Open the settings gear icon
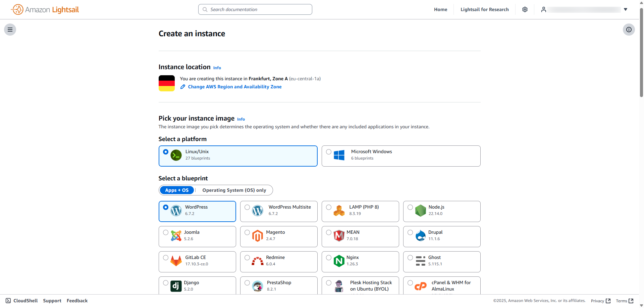The width and height of the screenshot is (644, 308). pyautogui.click(x=525, y=9)
